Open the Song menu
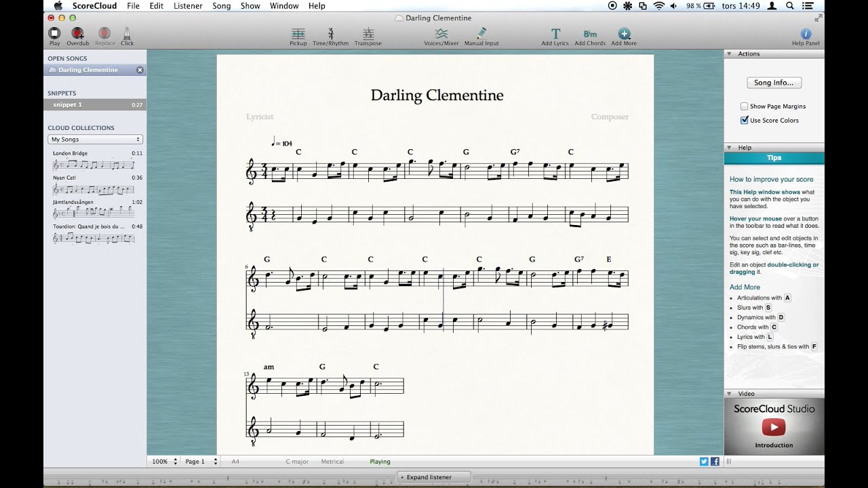 point(222,6)
